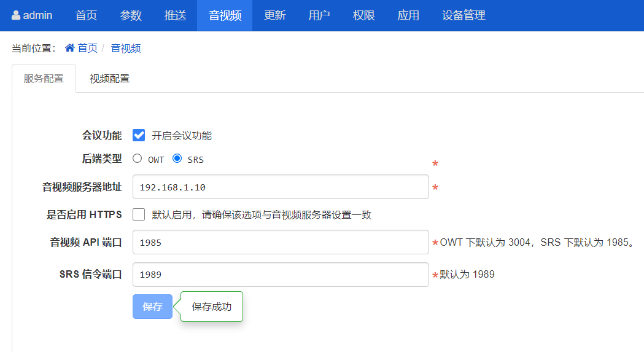Select the 服务配置 tab
This screenshot has width=644, height=352.
(x=44, y=79)
